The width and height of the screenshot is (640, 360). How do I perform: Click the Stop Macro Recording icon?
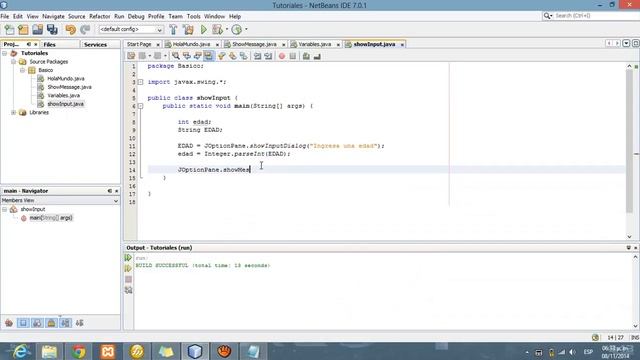coord(293,56)
